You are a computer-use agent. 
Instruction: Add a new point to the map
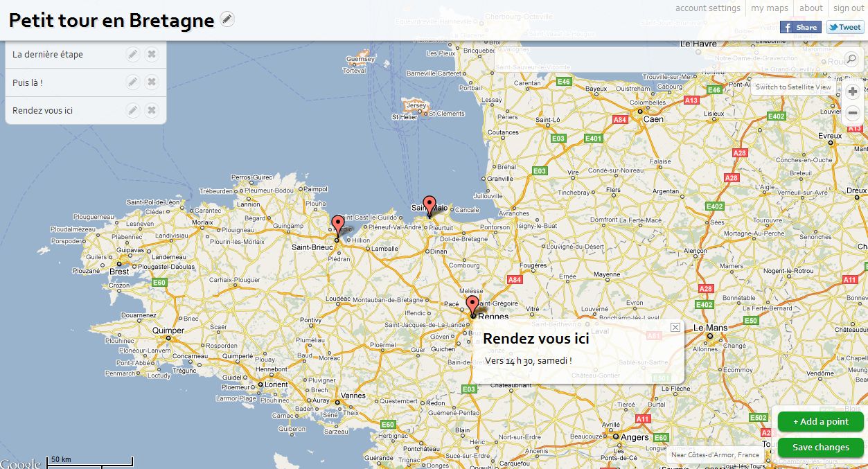[x=820, y=421]
